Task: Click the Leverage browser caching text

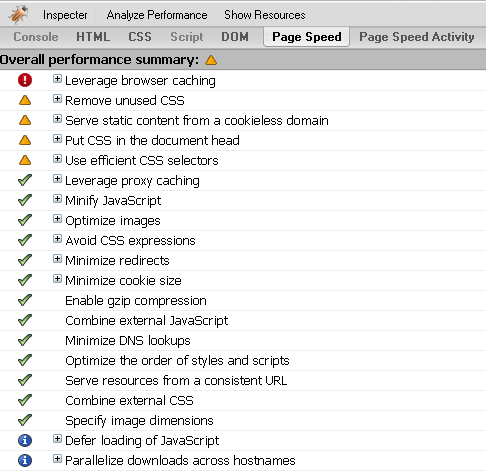Action: [140, 81]
